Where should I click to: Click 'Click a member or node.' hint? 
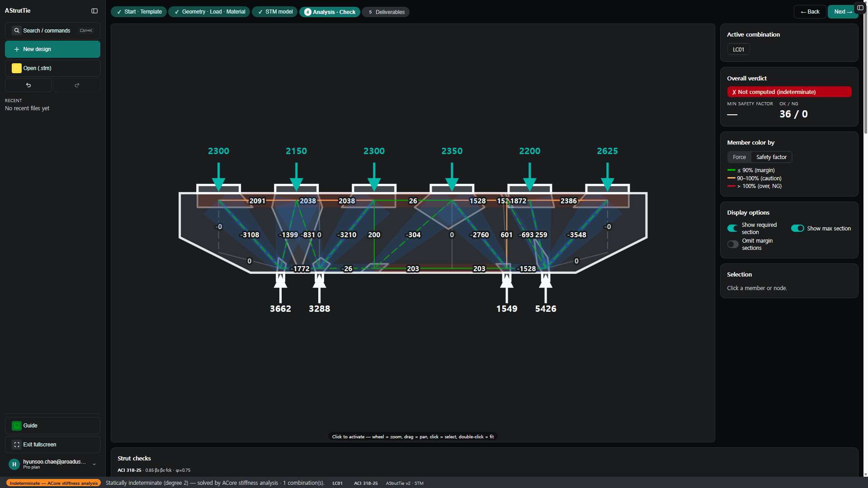[757, 288]
